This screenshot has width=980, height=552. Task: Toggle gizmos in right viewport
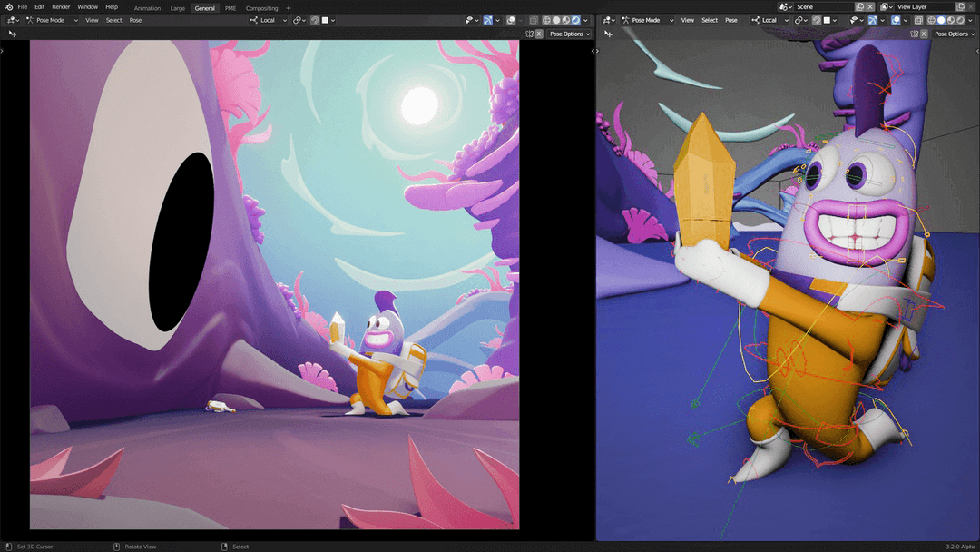(873, 20)
